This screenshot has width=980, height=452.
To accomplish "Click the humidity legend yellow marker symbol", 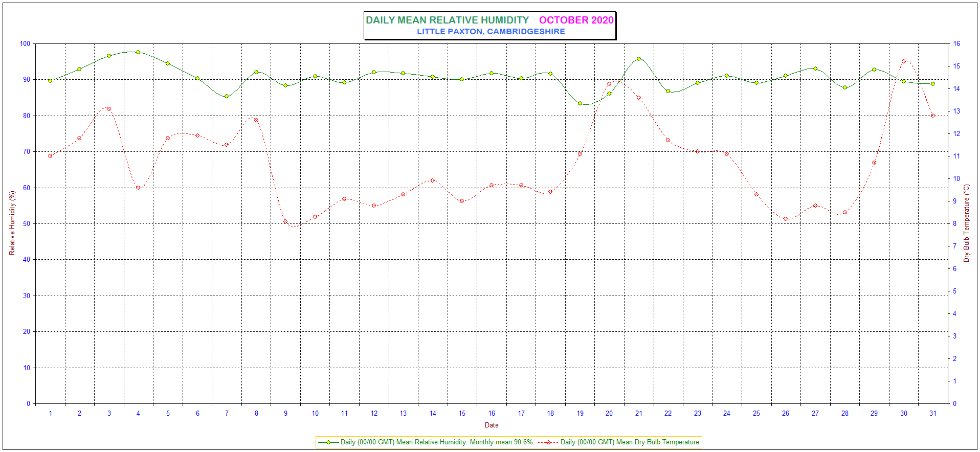I will [x=328, y=442].
